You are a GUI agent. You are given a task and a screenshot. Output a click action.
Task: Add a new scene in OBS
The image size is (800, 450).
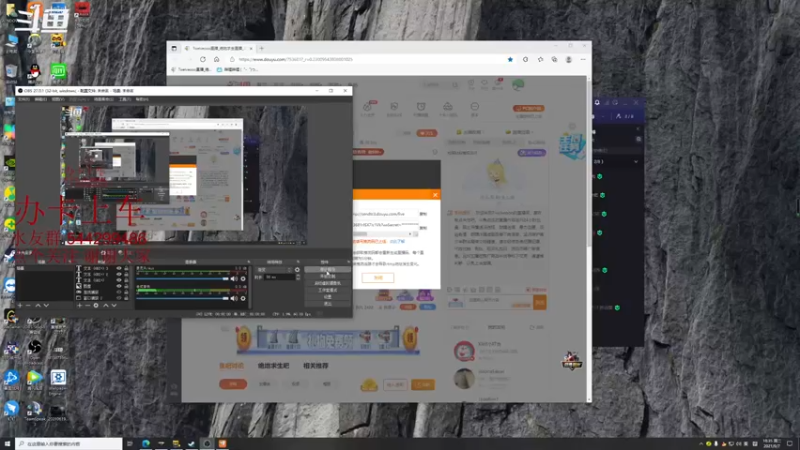(x=20, y=305)
